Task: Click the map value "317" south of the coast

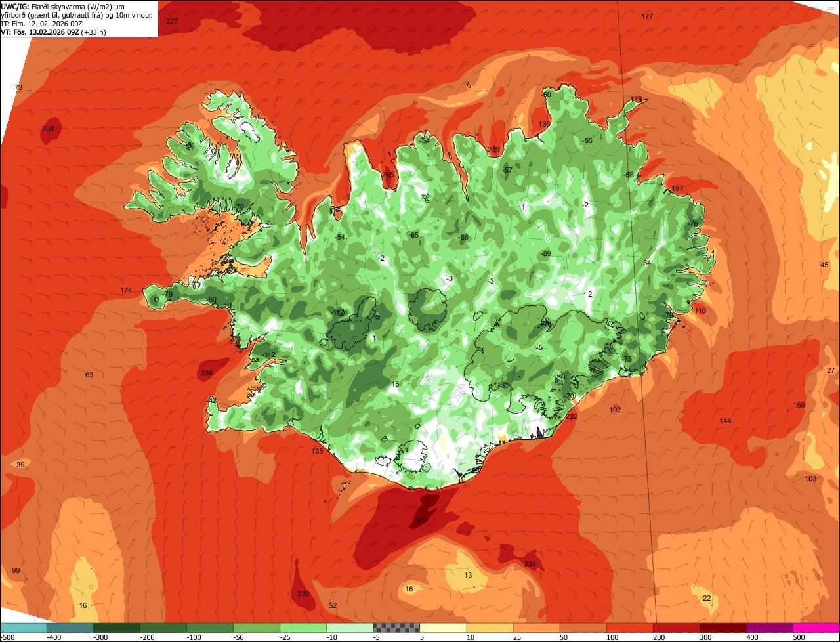Action: [421, 521]
